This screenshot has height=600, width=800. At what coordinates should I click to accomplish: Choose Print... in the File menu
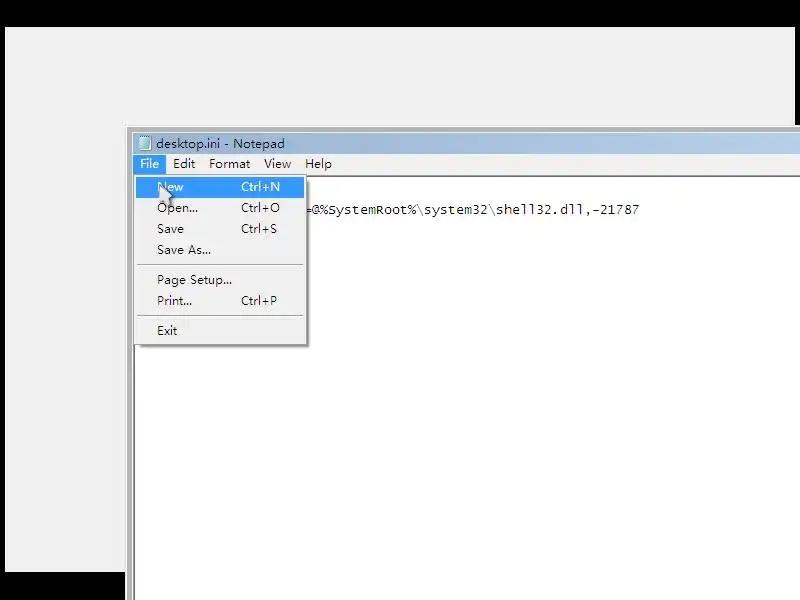coord(220,301)
